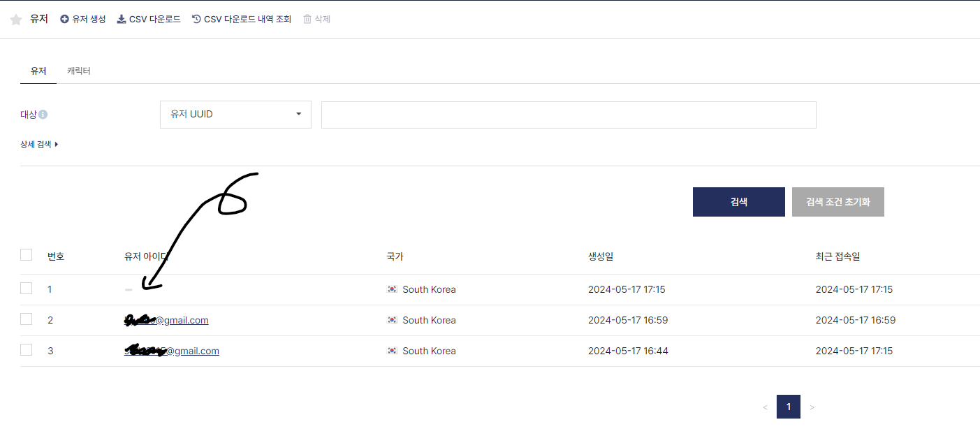Go to the previous page with the left arrow

click(x=765, y=407)
